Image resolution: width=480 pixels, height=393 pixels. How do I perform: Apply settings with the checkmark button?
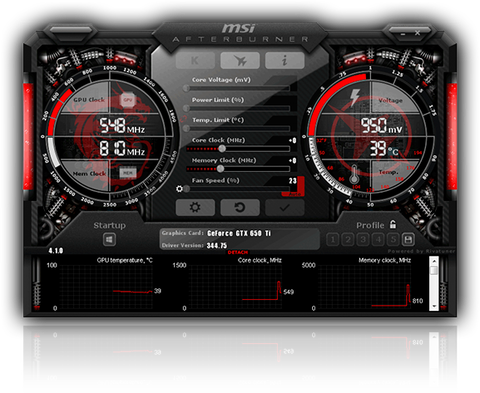point(285,207)
